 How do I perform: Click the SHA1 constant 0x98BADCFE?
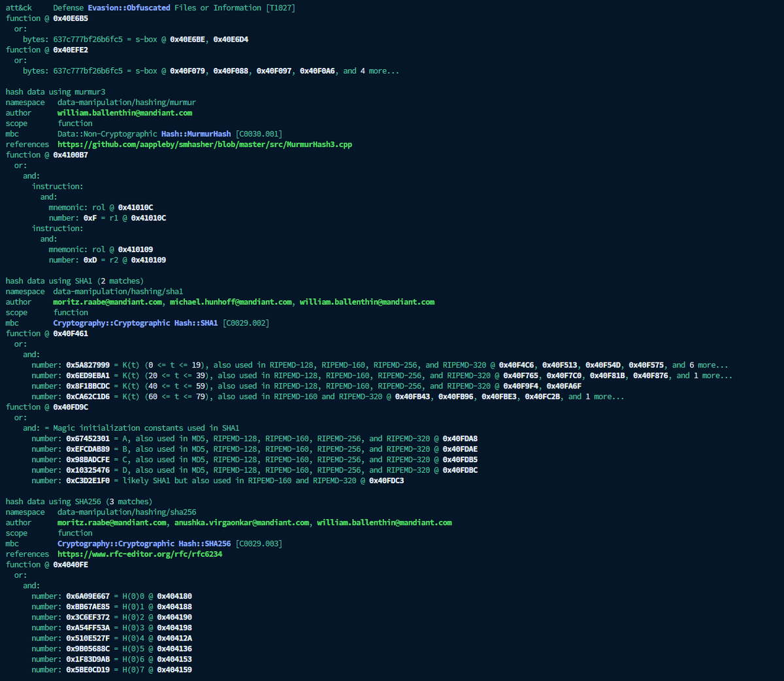pyautogui.click(x=88, y=459)
